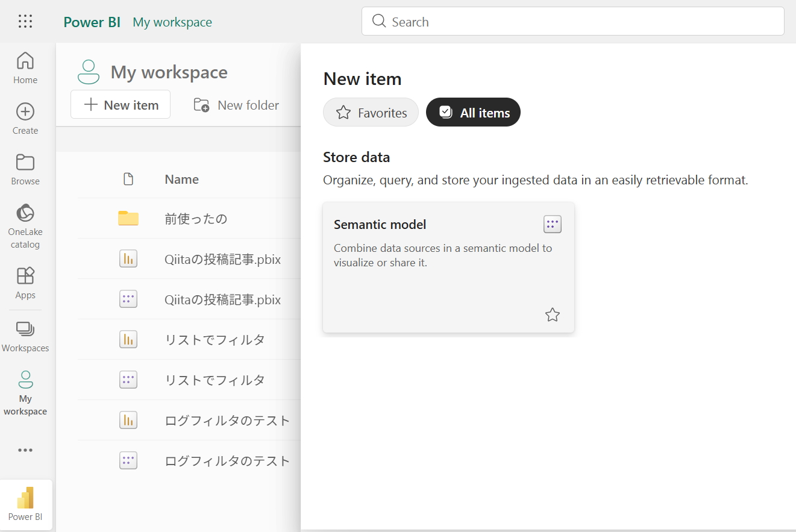Click the My workspace breadcrumb link
The image size is (796, 532).
pos(172,22)
